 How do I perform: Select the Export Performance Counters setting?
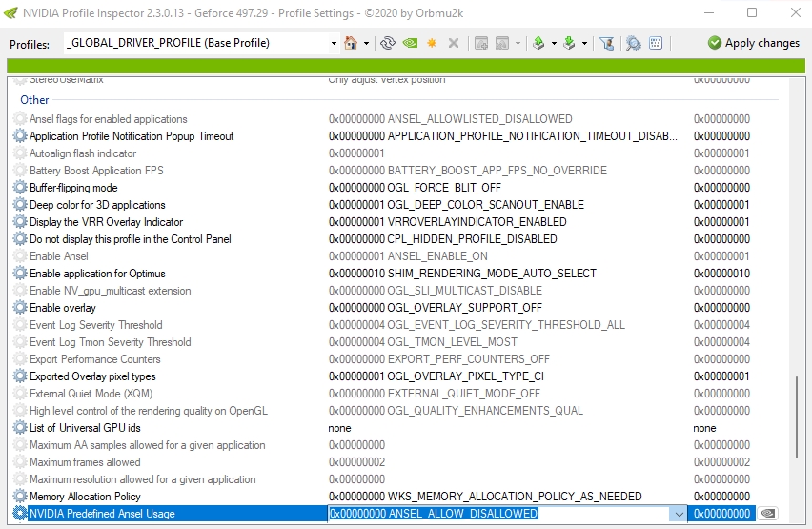point(94,359)
